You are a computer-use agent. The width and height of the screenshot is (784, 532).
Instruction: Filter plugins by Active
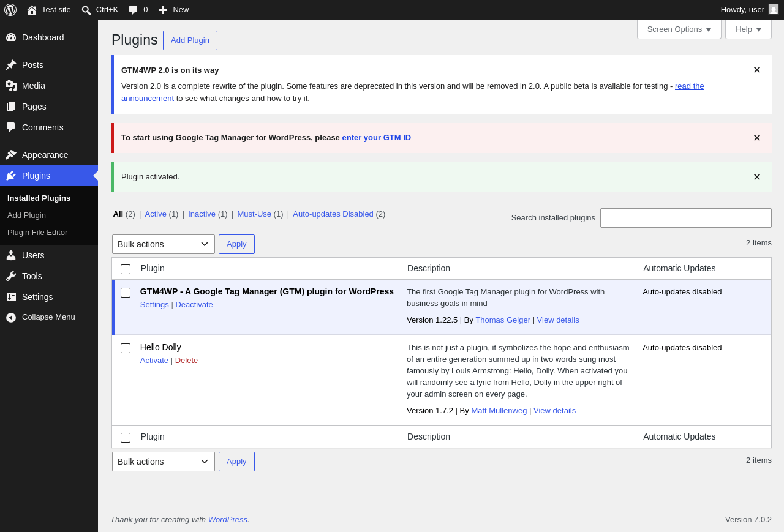pos(156,214)
